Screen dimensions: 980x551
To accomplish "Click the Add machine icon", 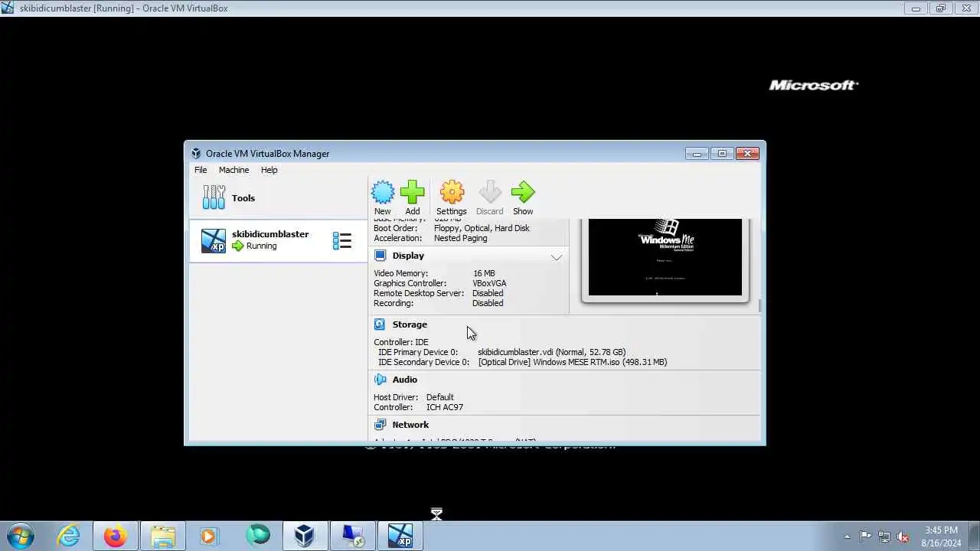I will [412, 193].
